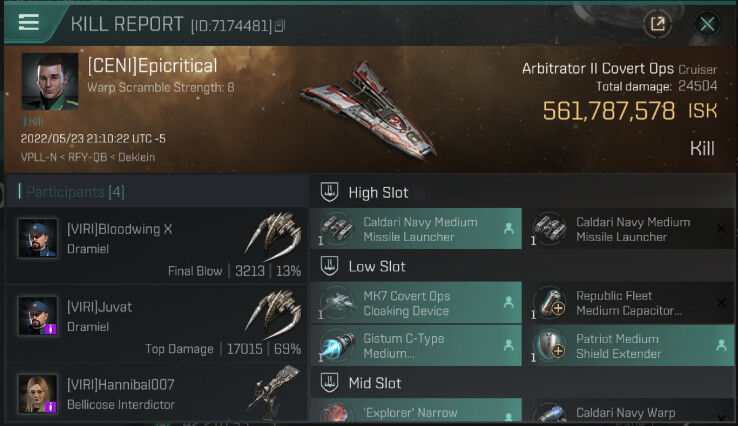738x426 pixels.
Task: Click the share kill report icon
Action: 658,23
